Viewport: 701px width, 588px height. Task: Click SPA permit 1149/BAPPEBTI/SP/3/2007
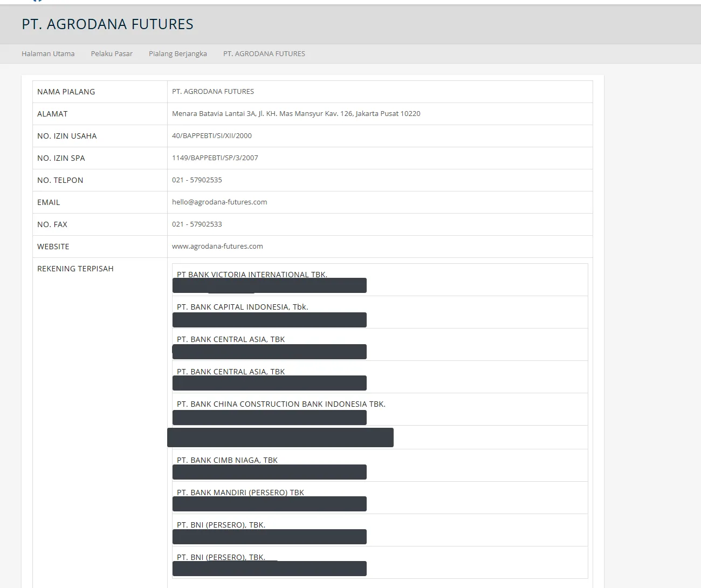tap(215, 158)
